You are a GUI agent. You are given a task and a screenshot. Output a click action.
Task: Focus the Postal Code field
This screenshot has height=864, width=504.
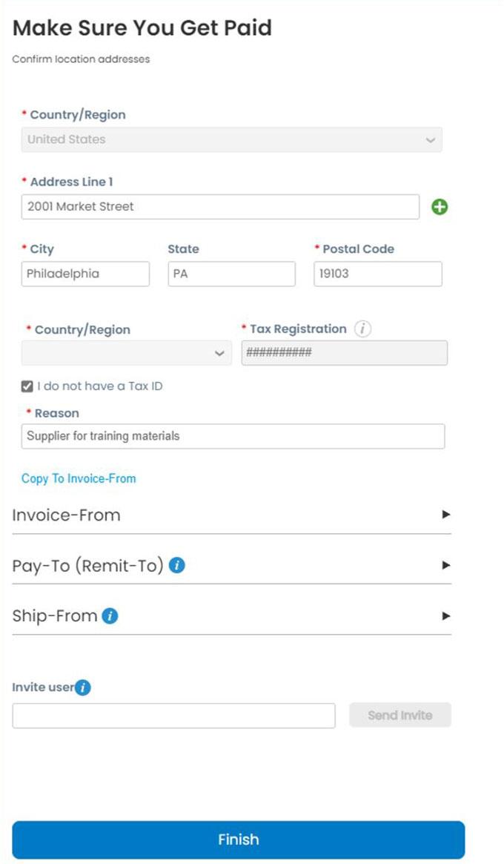(377, 274)
